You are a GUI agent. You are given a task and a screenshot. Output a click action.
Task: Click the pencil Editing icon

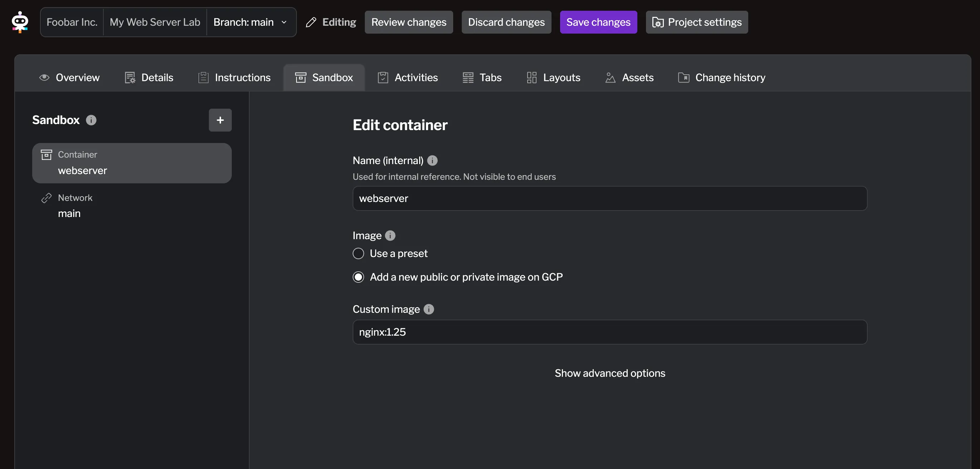311,23
